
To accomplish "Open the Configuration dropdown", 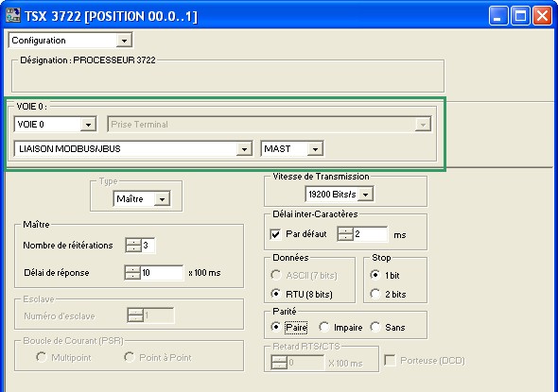I will pos(124,41).
